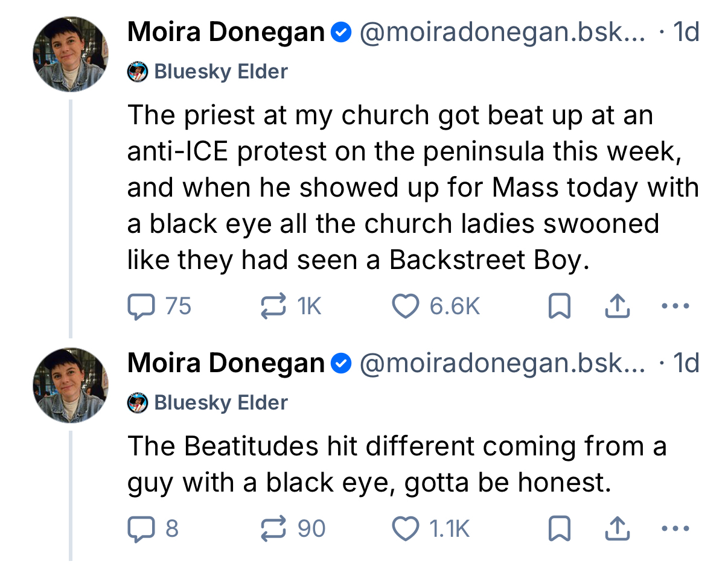Open more options on Beatitudes post
The width and height of the screenshot is (728, 570).
coord(674,529)
